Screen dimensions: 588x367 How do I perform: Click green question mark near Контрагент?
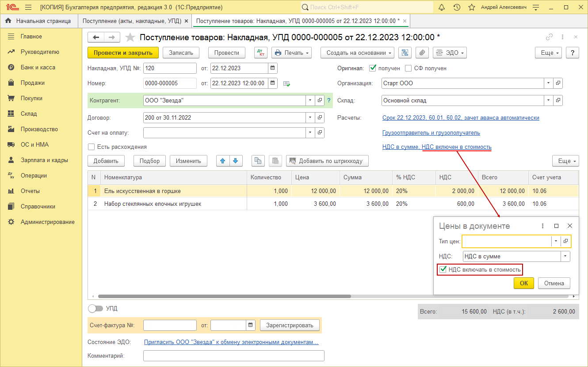328,100
